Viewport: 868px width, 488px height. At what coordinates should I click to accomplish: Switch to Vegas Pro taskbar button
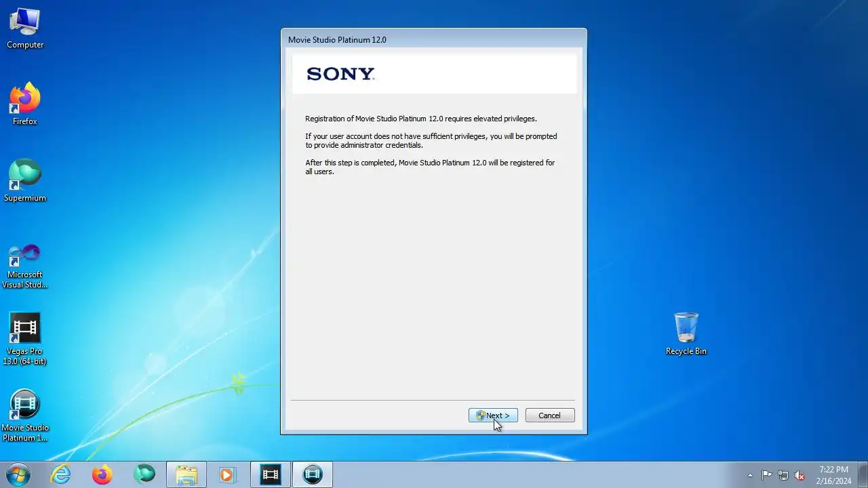click(x=271, y=474)
